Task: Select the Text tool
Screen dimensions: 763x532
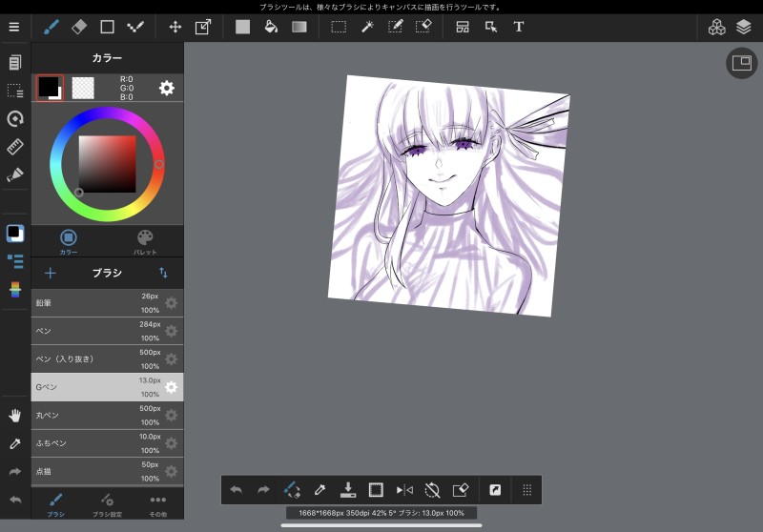Action: click(x=519, y=27)
